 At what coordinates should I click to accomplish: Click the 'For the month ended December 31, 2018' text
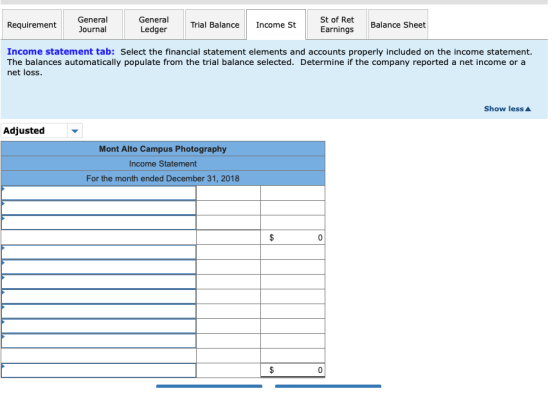[163, 179]
